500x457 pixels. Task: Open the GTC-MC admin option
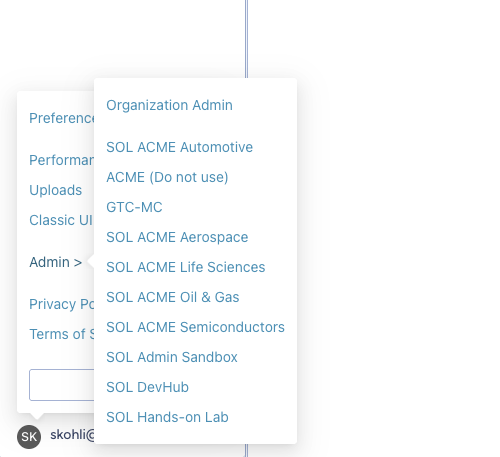(134, 207)
